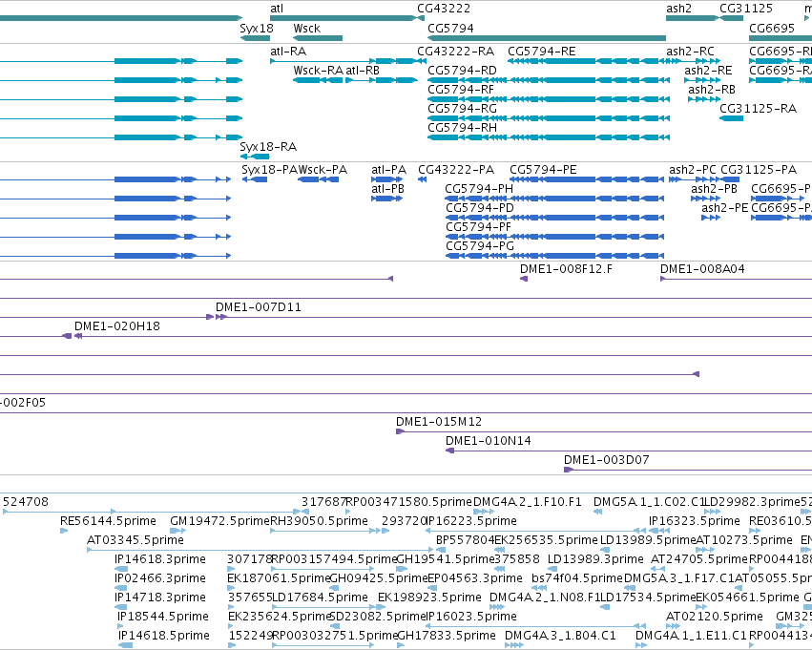Select the Wsck gene span bar
This screenshot has height=650, width=812.
pyautogui.click(x=318, y=38)
